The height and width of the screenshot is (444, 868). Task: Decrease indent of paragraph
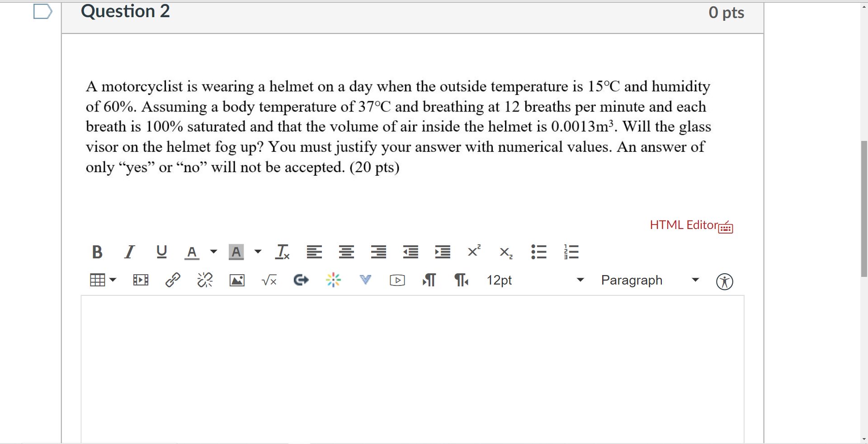[x=410, y=252]
